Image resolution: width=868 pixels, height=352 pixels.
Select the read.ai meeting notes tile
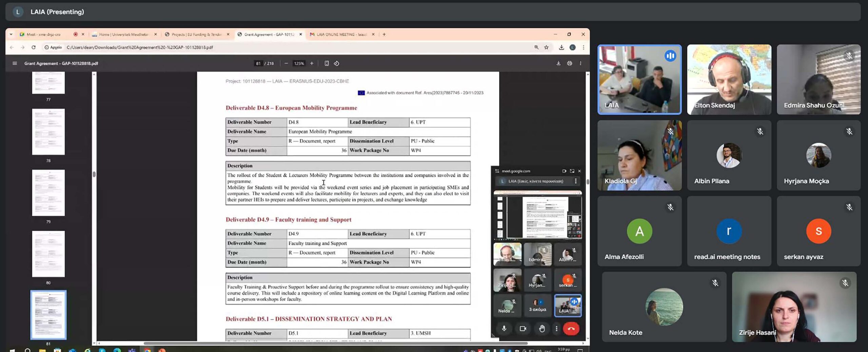[729, 231]
